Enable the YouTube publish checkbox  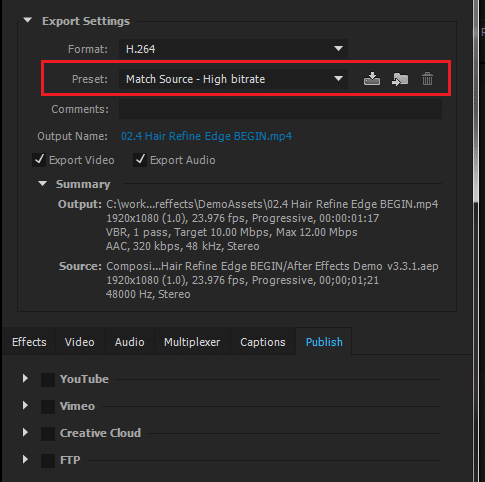coord(48,380)
